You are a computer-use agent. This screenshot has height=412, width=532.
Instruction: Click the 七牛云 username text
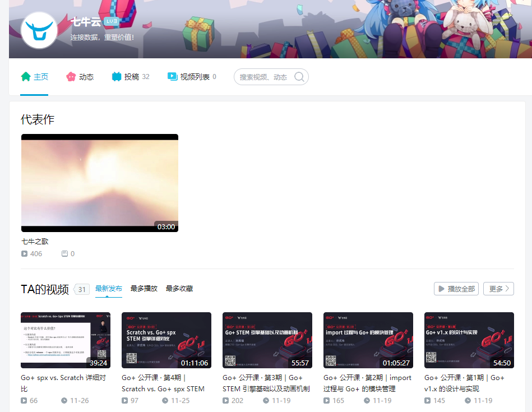pyautogui.click(x=86, y=22)
